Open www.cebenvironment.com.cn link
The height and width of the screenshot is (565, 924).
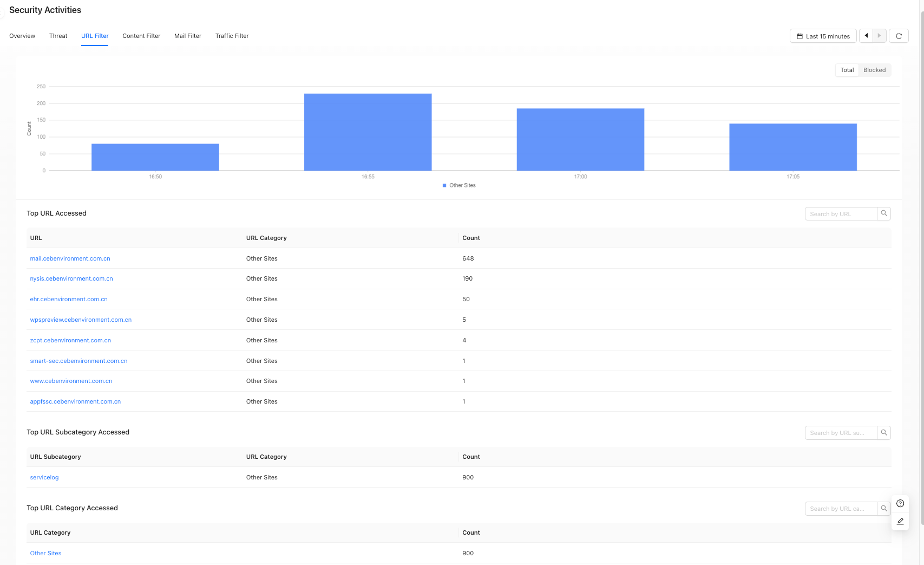[71, 381]
